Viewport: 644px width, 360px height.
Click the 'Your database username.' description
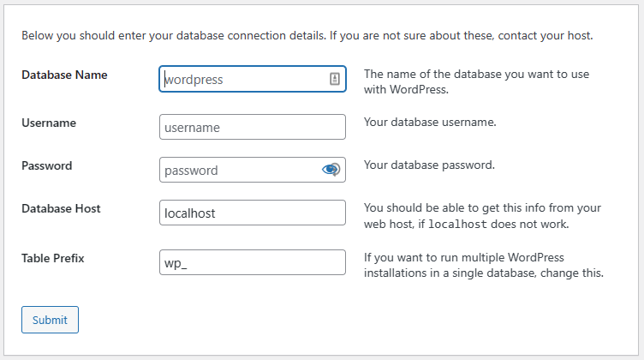click(x=430, y=122)
